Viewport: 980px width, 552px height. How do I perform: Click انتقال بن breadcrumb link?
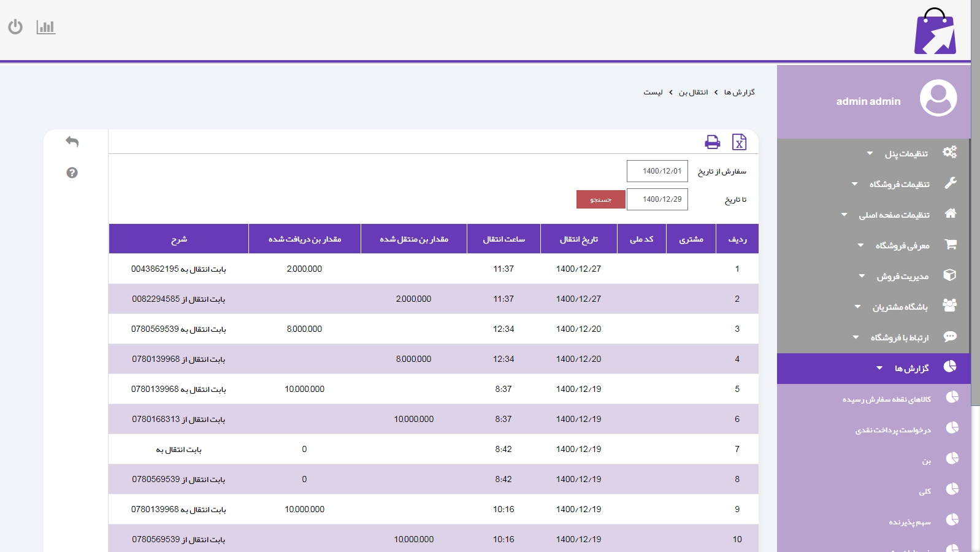point(693,92)
